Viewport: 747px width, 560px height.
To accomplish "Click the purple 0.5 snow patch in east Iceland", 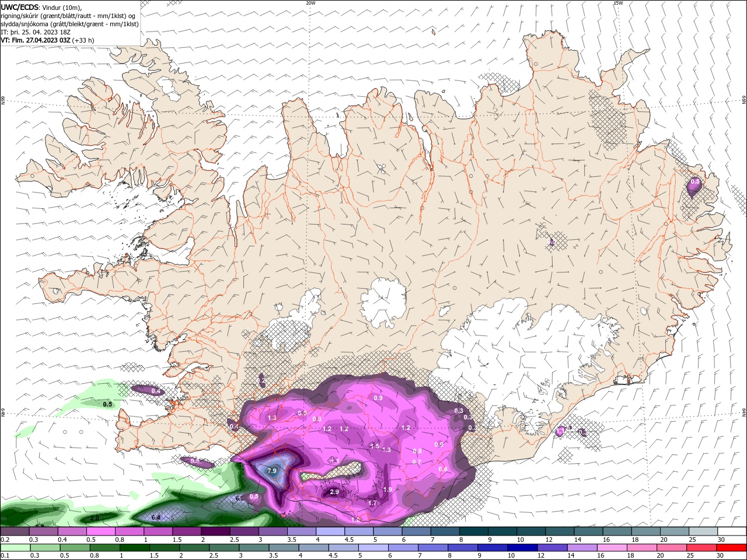I will [x=694, y=185].
